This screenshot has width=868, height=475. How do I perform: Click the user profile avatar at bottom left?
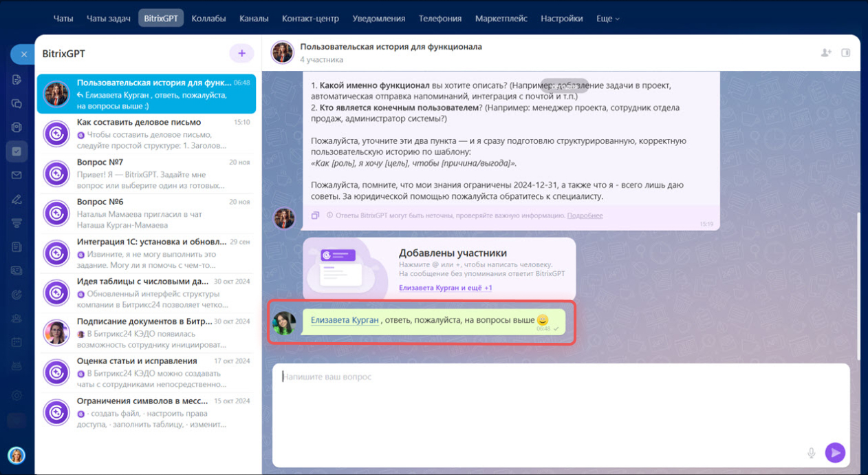(17, 455)
